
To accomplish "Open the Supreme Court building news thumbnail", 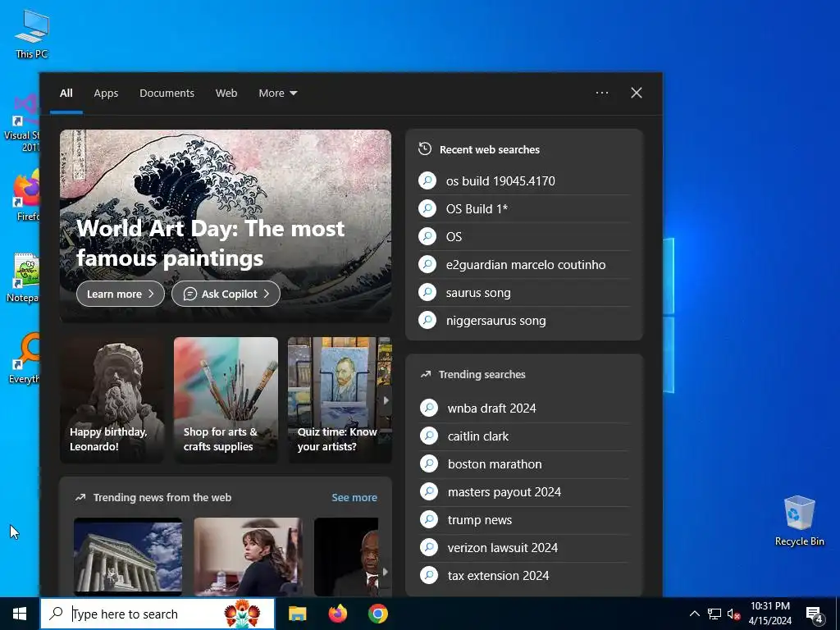I will [x=128, y=557].
